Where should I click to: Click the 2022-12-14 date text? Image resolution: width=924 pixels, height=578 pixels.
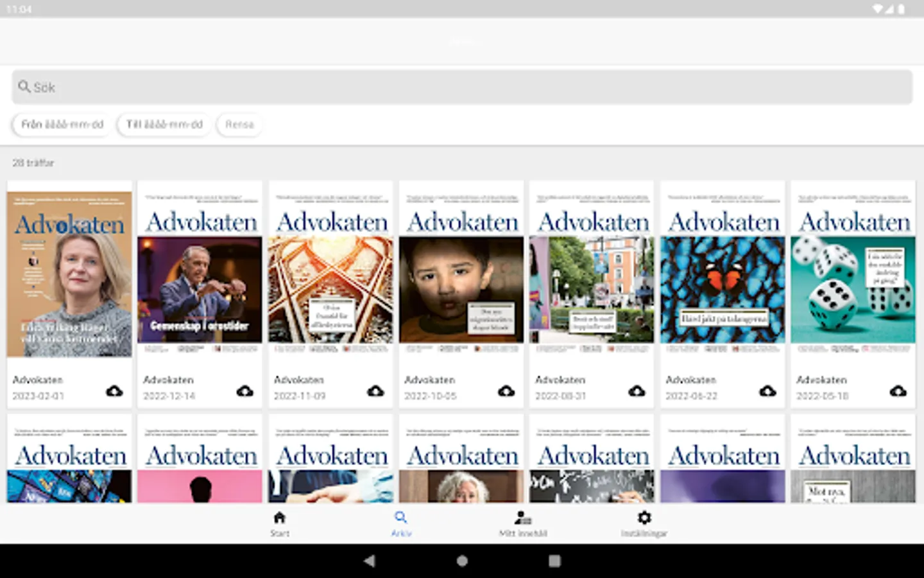[x=169, y=396]
